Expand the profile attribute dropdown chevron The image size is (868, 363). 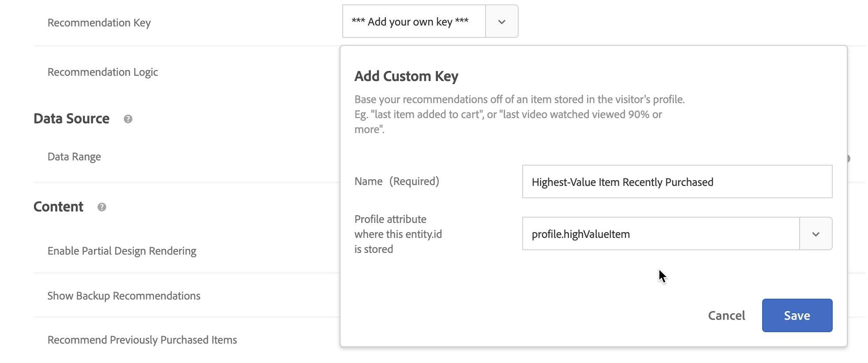coord(816,234)
